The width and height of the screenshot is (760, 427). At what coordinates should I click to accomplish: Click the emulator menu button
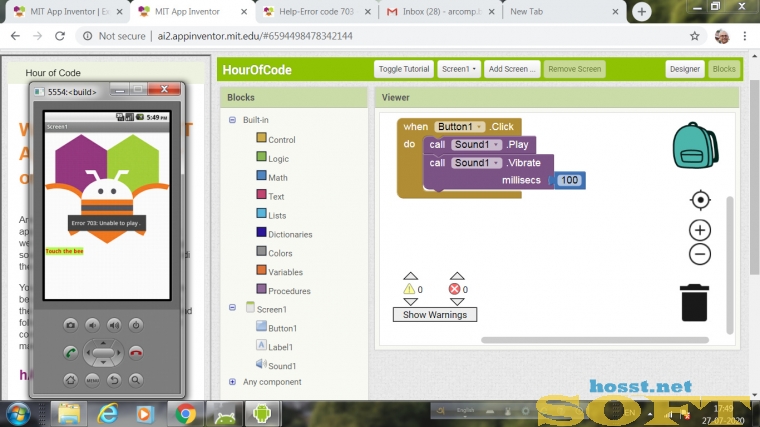[92, 380]
